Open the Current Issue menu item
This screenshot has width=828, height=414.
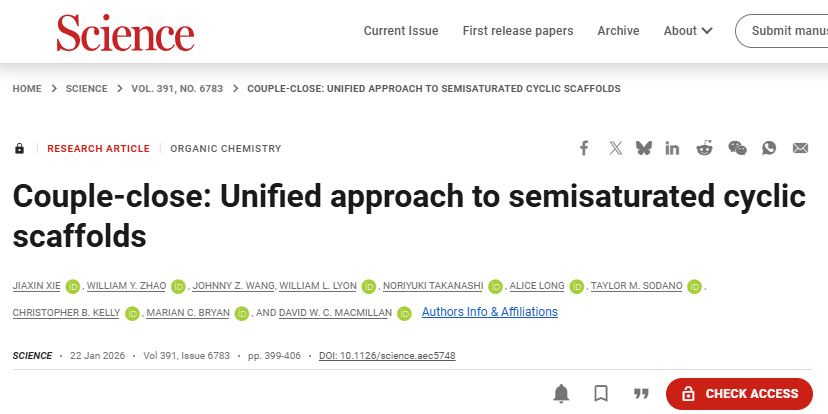(401, 31)
